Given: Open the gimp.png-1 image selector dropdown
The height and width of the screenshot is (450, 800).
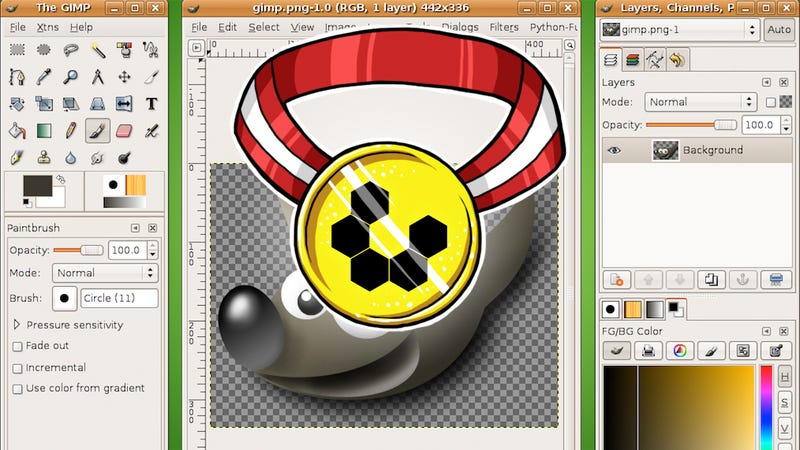Looking at the screenshot, I should pyautogui.click(x=680, y=30).
